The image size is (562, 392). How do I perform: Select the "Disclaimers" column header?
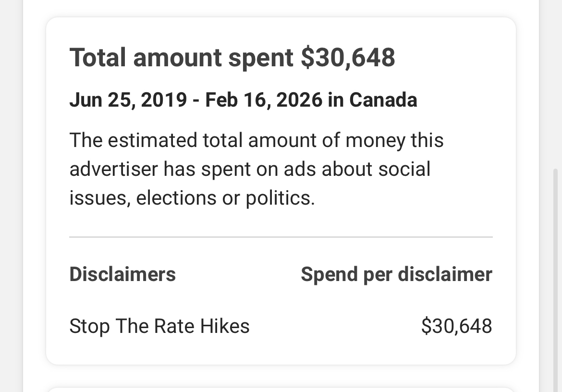tap(122, 274)
